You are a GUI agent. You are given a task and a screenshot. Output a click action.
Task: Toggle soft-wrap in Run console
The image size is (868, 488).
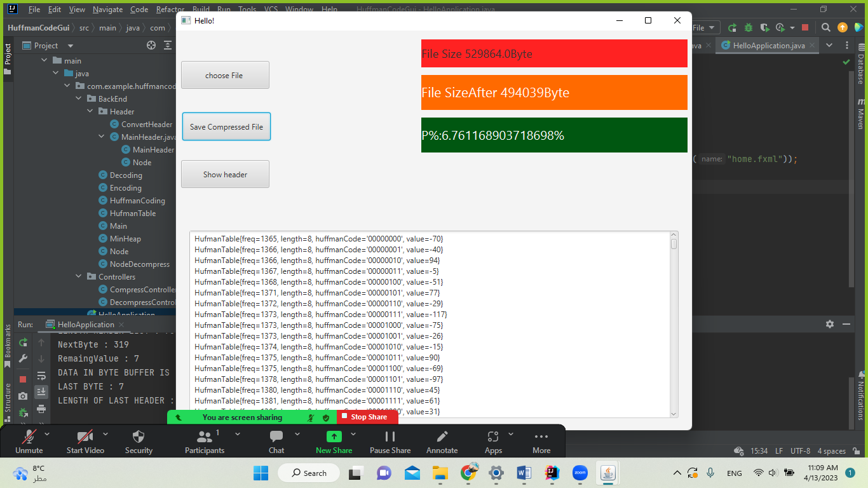[41, 376]
